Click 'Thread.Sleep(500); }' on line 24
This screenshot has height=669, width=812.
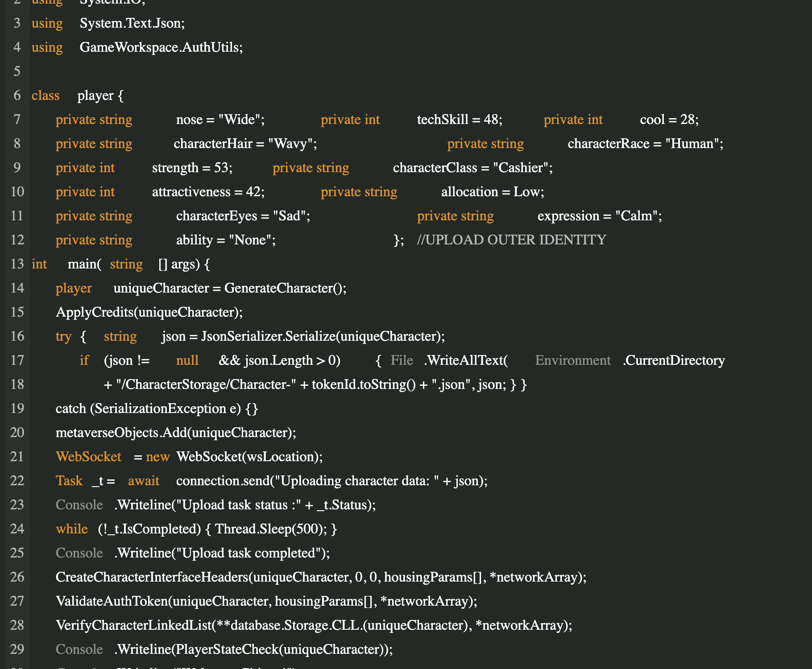tap(276, 529)
